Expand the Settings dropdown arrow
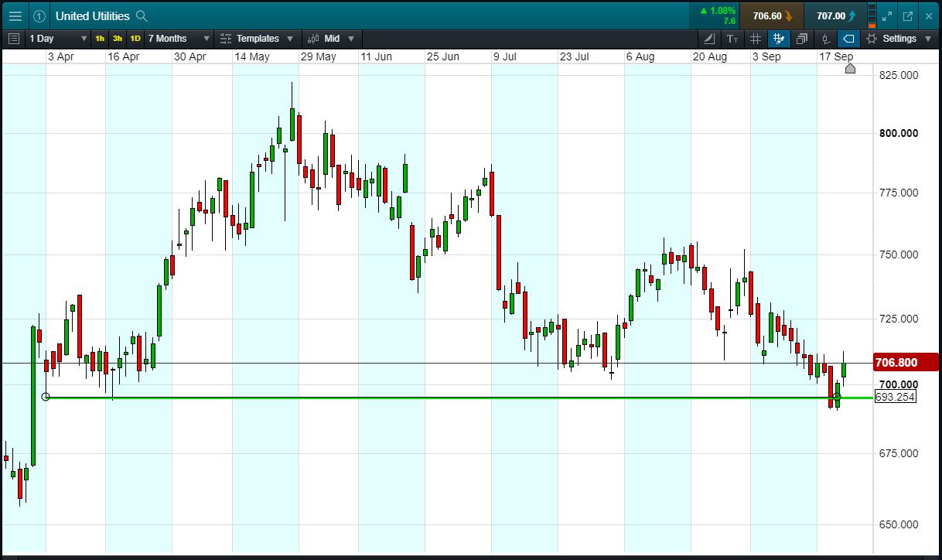 tap(928, 39)
